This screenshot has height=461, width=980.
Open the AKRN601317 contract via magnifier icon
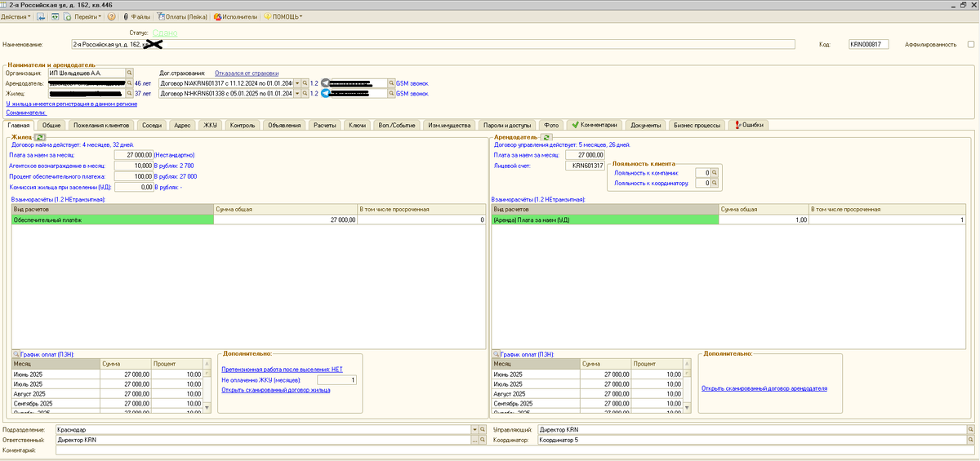tap(306, 83)
